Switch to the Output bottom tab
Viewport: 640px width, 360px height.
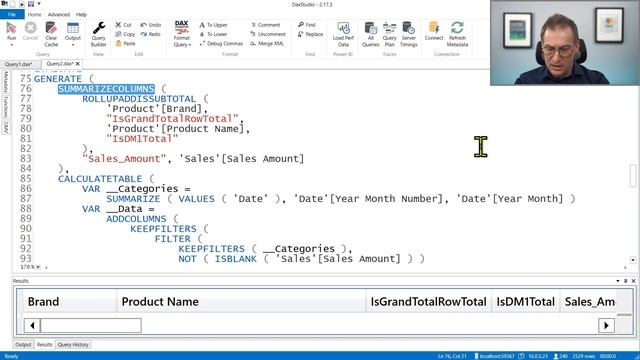[x=23, y=345]
